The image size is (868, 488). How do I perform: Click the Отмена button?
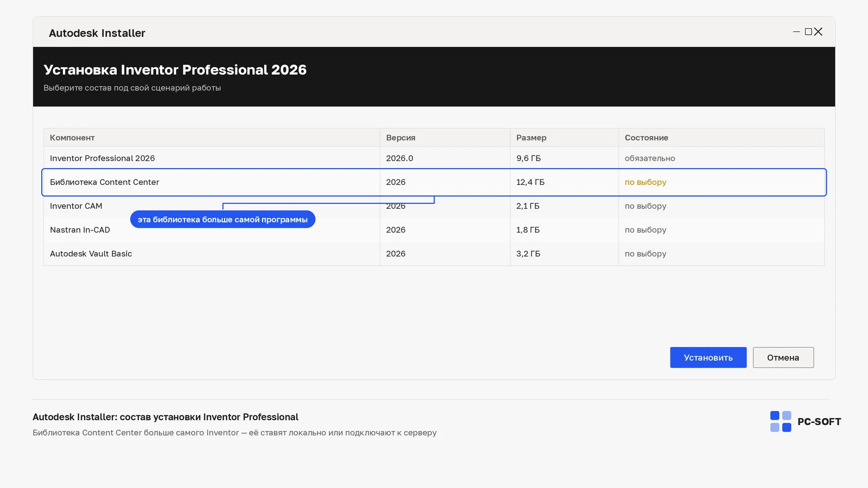point(783,357)
